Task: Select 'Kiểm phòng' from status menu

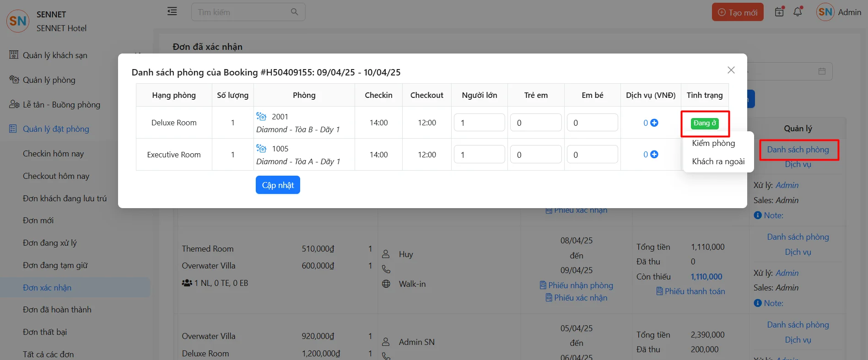Action: point(713,143)
